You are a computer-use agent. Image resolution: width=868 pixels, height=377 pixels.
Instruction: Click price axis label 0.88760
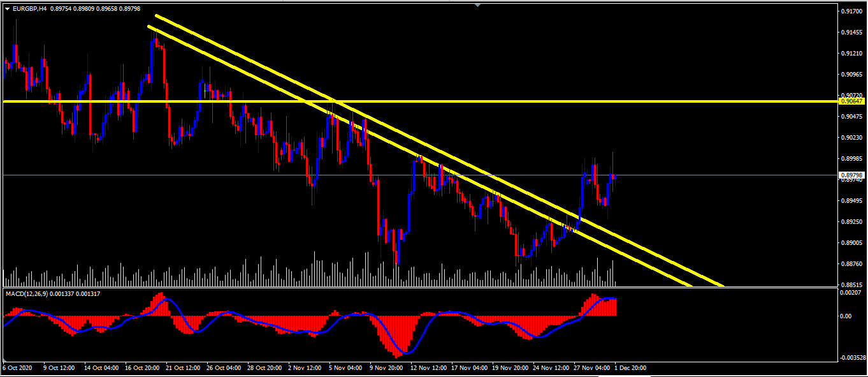point(852,263)
